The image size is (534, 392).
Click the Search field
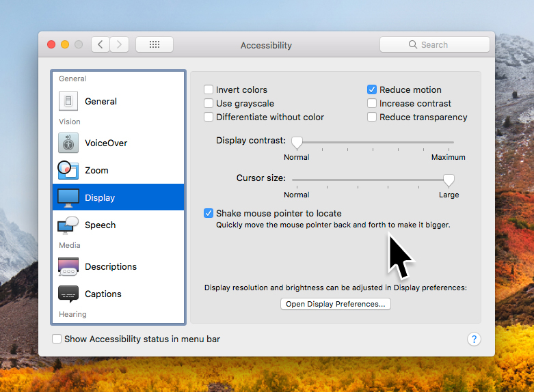435,44
